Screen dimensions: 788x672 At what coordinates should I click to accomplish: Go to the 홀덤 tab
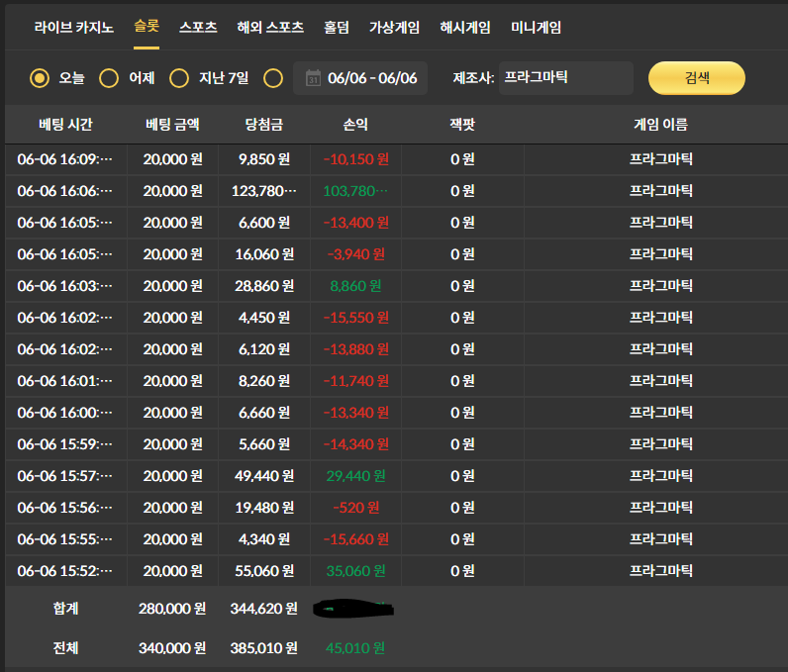click(337, 27)
